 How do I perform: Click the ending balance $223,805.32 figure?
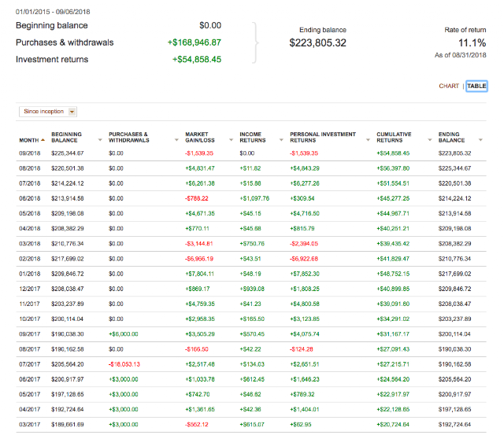click(318, 42)
